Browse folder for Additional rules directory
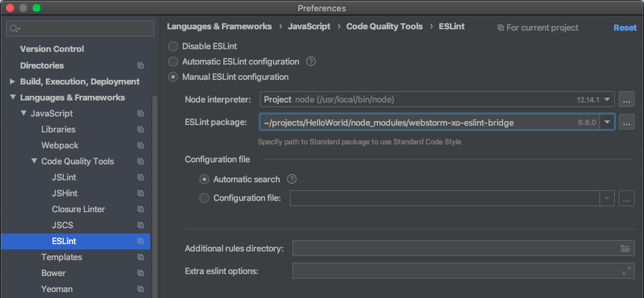Viewport: 644px width, 298px height. [x=625, y=248]
